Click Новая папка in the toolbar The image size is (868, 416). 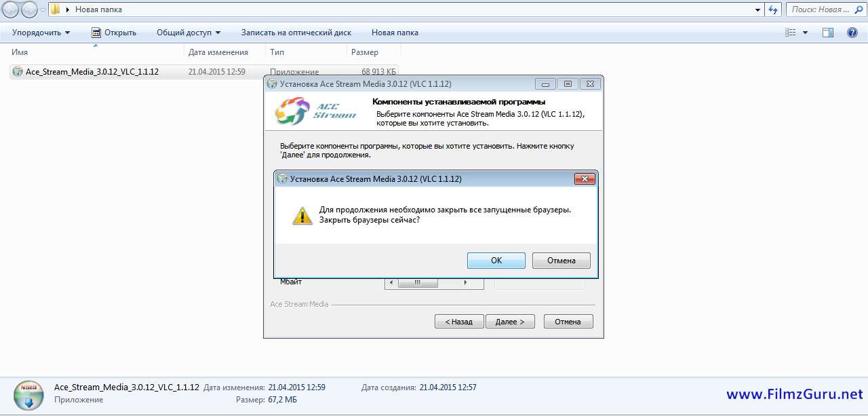tap(395, 33)
